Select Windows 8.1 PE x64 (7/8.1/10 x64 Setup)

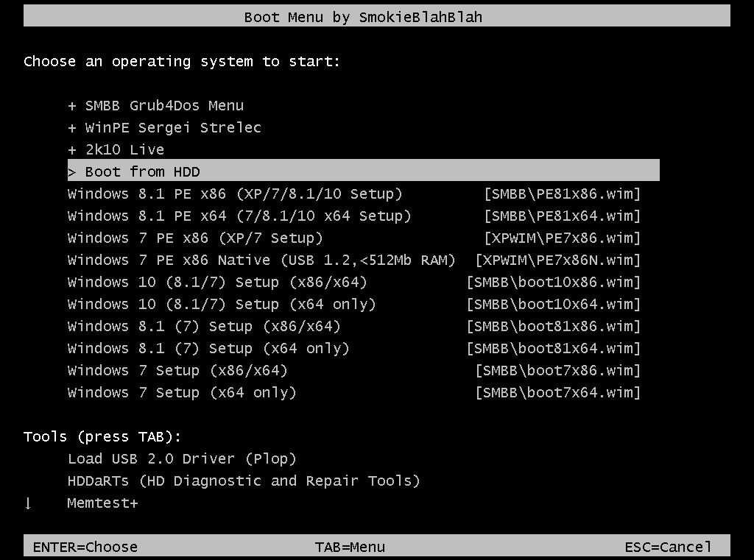pos(239,216)
